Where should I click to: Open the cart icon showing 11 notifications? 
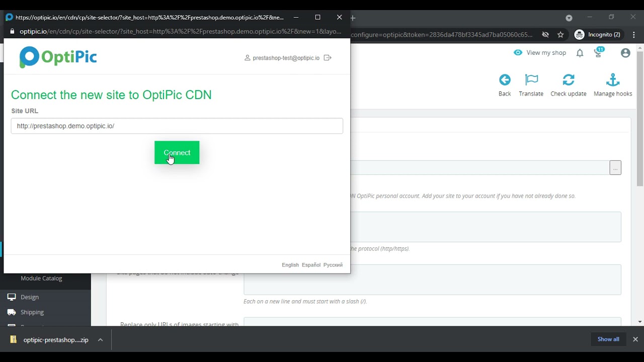599,52
